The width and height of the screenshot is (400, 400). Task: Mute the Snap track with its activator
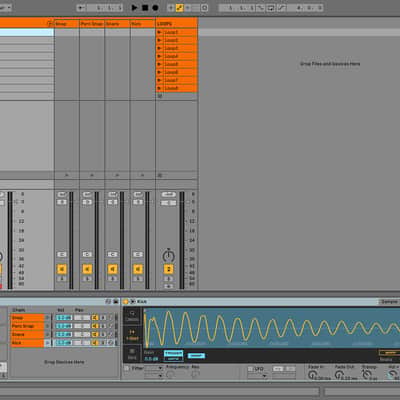click(62, 269)
